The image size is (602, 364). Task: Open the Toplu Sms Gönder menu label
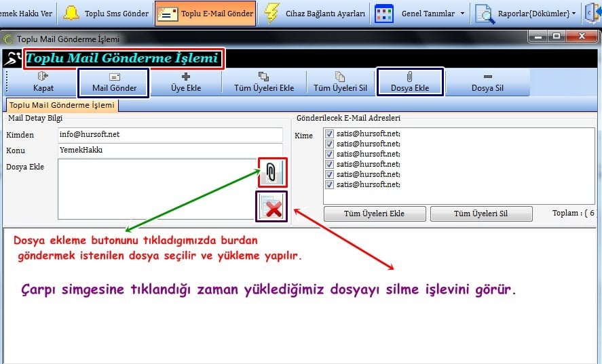(x=116, y=14)
